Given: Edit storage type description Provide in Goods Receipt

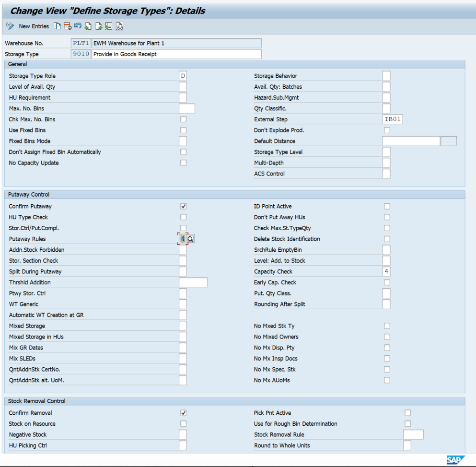Looking at the screenshot, I should pyautogui.click(x=176, y=54).
